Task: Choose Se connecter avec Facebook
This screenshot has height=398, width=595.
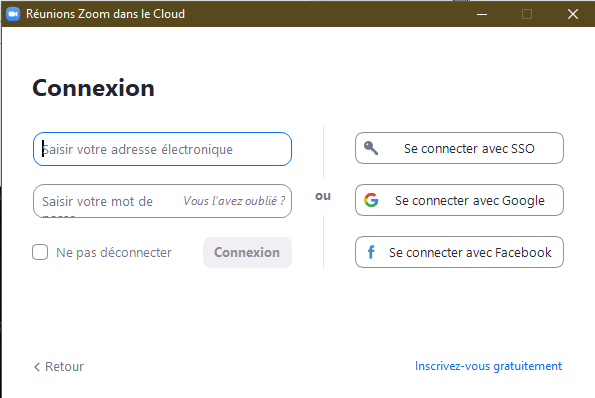Action: (x=459, y=252)
